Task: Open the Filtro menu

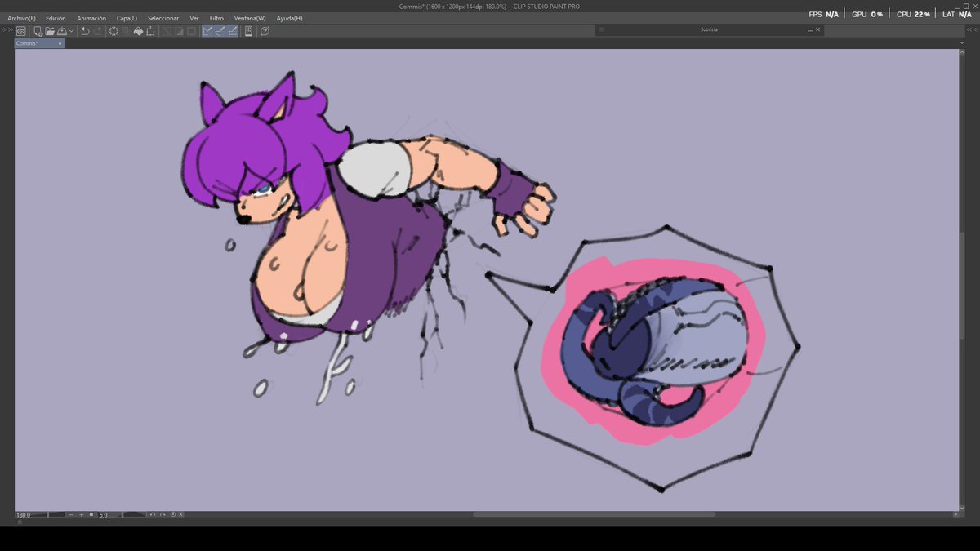Action: (x=216, y=18)
